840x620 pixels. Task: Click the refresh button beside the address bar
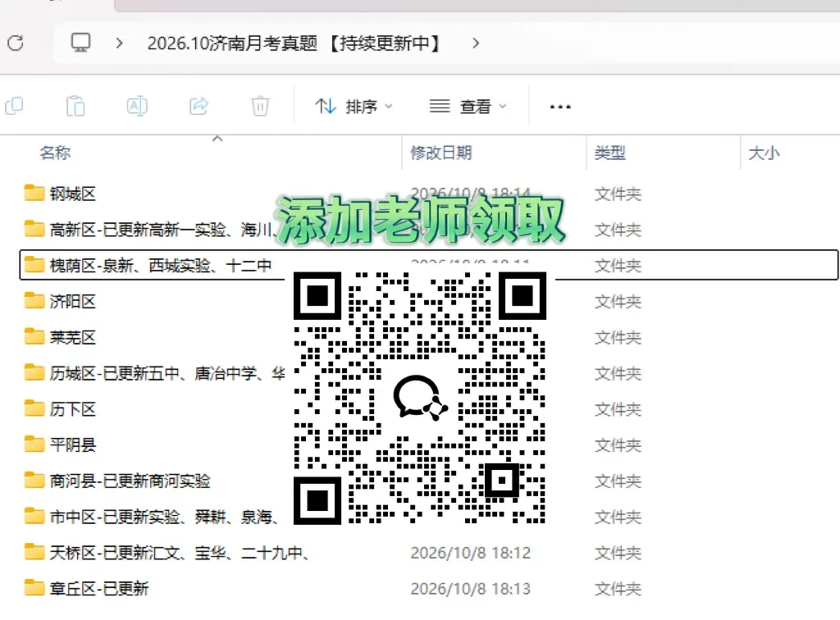point(16,43)
